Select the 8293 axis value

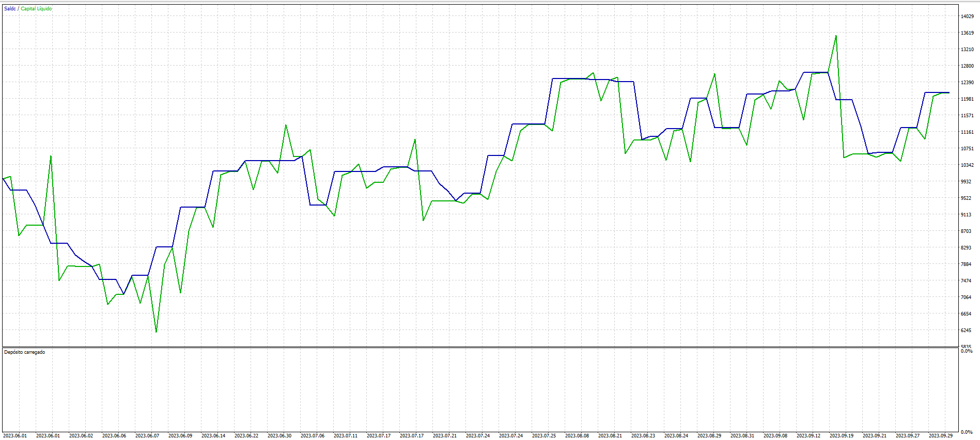click(x=966, y=248)
